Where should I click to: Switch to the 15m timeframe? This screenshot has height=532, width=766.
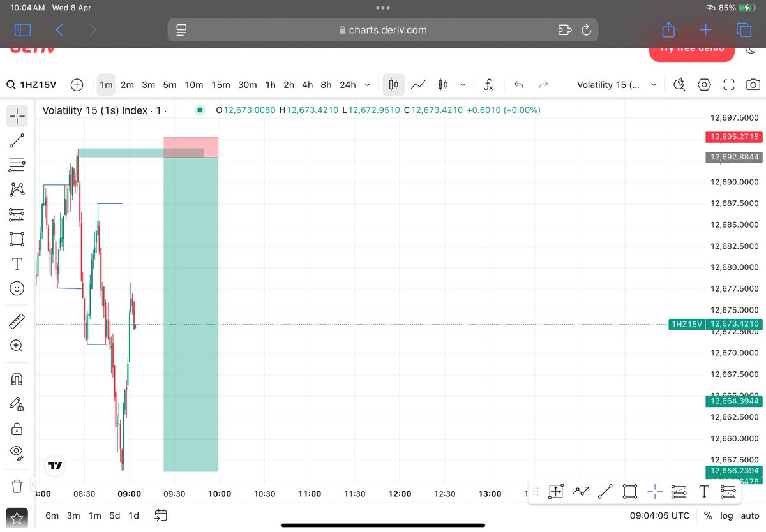220,84
